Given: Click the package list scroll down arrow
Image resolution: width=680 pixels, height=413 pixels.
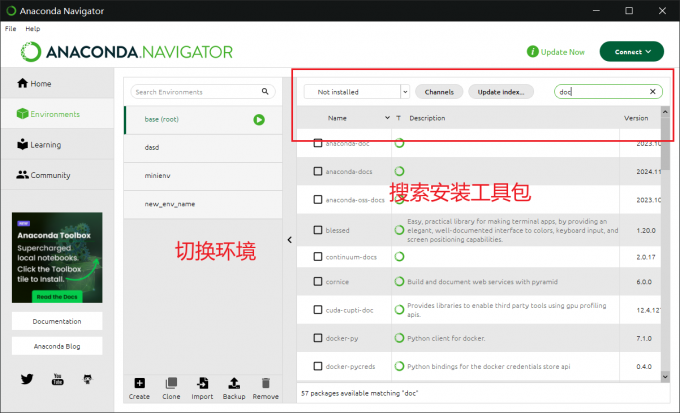Looking at the screenshot, I should tap(665, 377).
